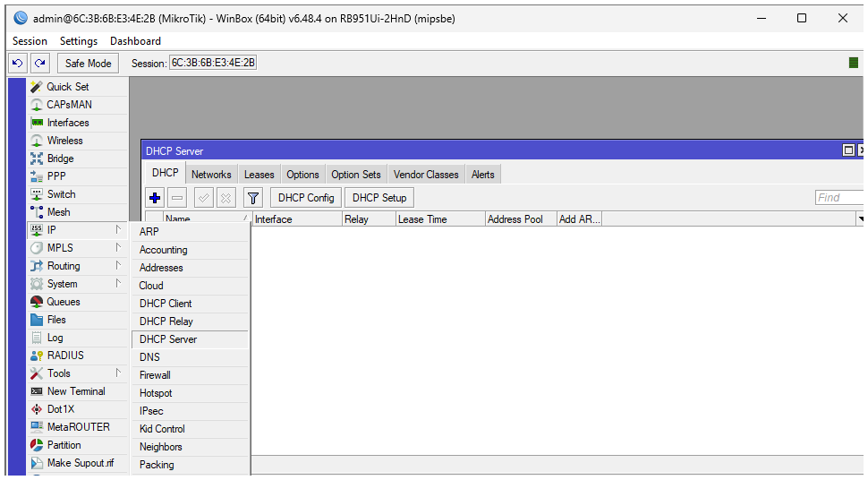This screenshot has height=480, width=868.
Task: Switch to the Alerts tab
Action: tap(482, 174)
